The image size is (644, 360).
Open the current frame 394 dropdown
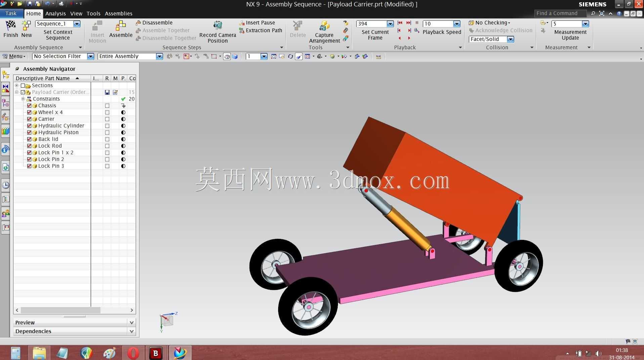pos(390,23)
